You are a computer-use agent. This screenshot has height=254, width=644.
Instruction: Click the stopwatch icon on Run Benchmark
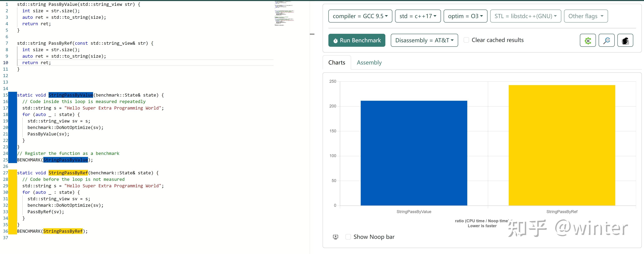coord(336,41)
